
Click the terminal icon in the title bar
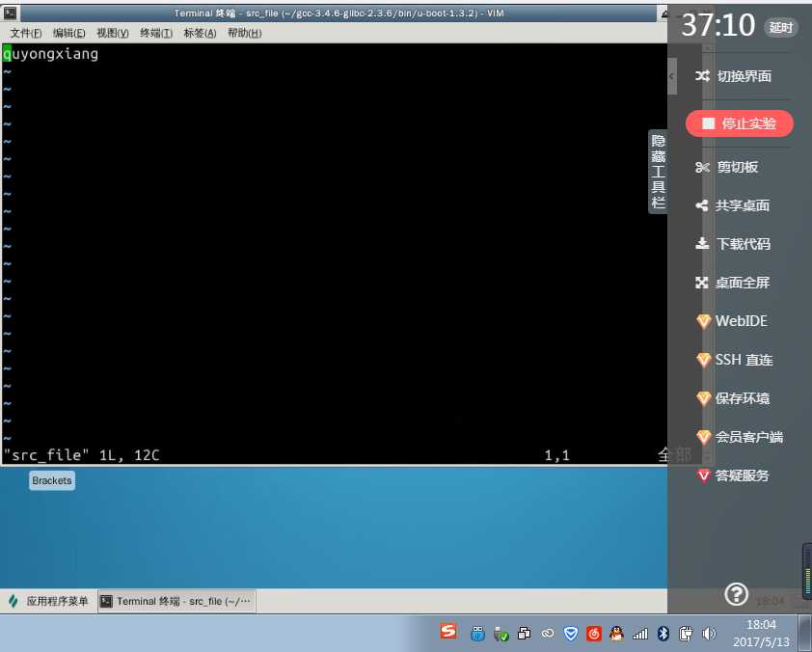tap(11, 13)
